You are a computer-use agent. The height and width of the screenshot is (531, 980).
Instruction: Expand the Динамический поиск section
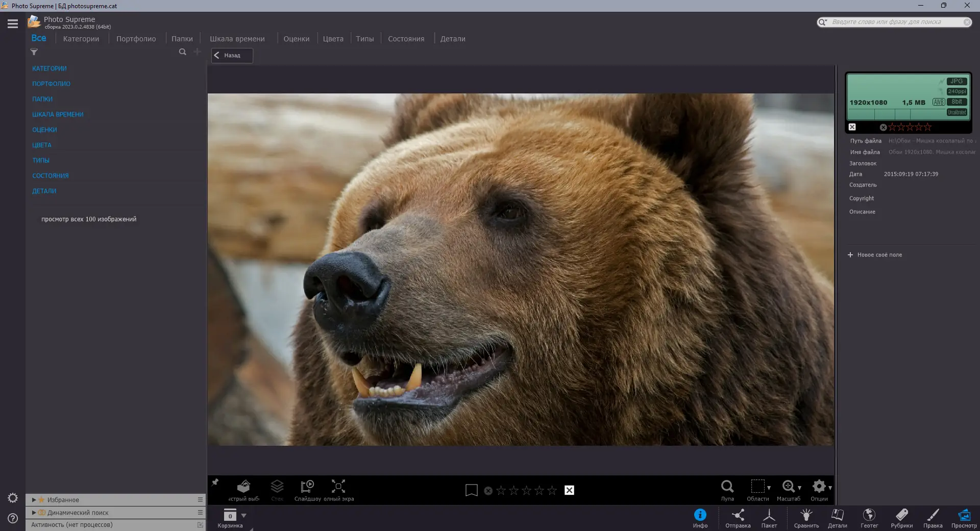[x=34, y=513]
